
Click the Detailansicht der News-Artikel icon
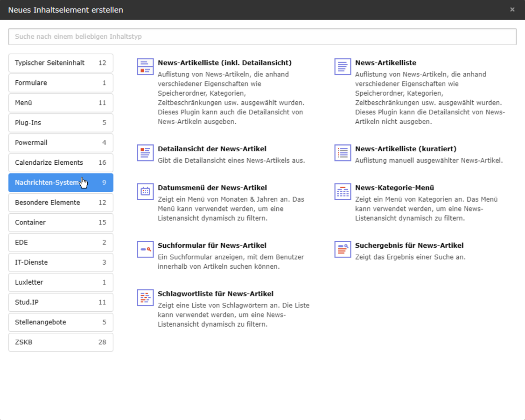tap(145, 153)
